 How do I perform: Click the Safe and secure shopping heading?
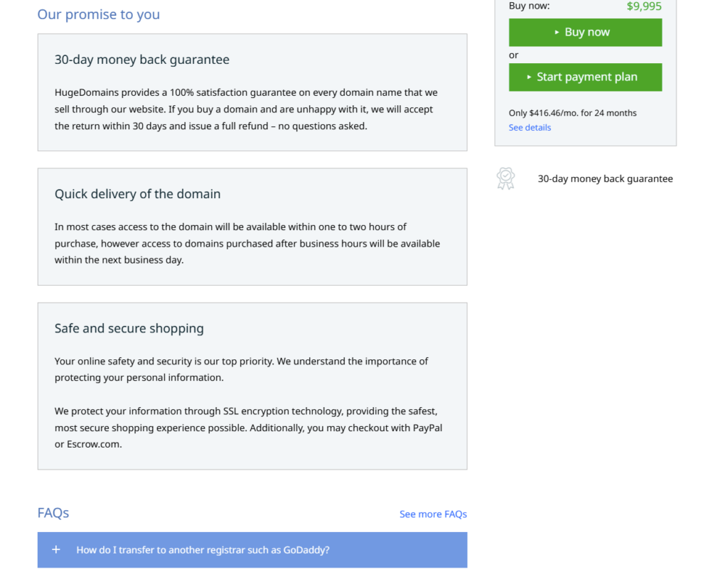tap(129, 328)
